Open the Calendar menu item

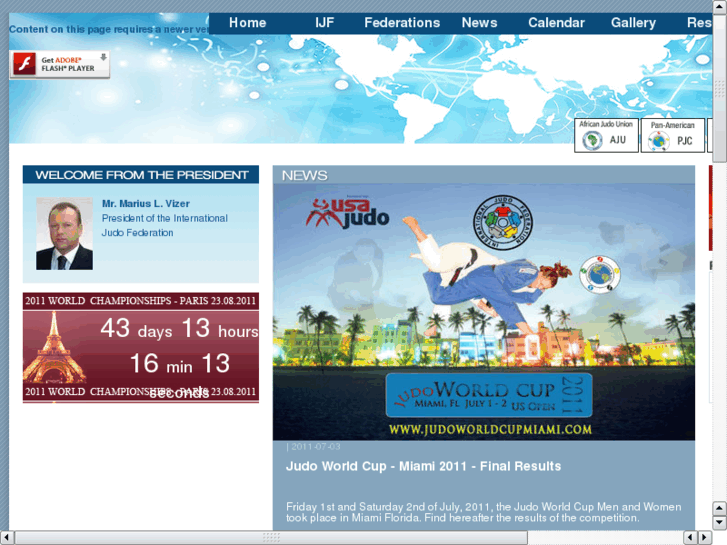pos(556,23)
